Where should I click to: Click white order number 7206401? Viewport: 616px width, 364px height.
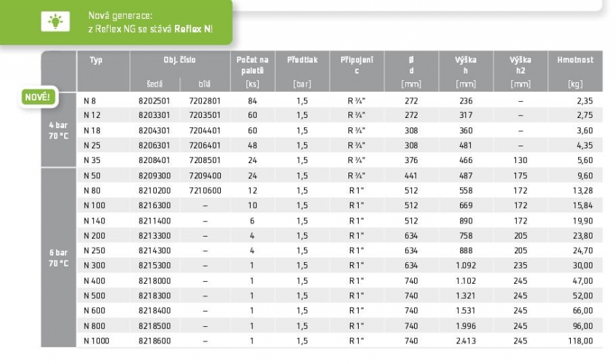(x=205, y=146)
